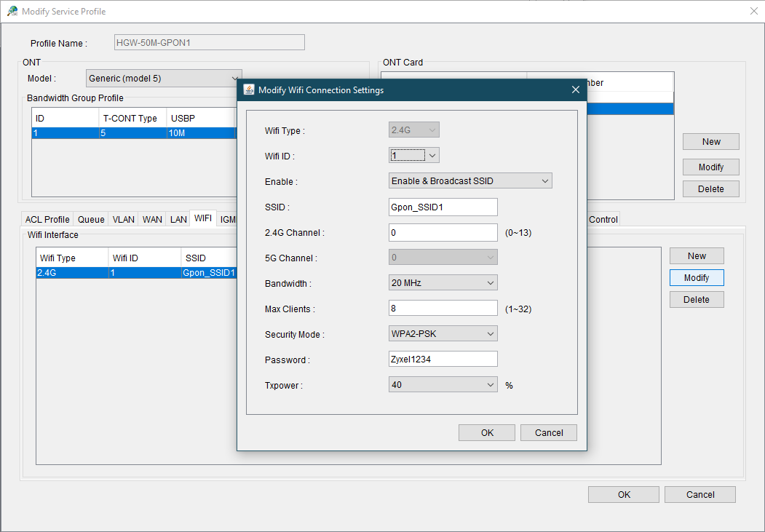
Task: Close the Modify Service Profile window
Action: point(754,11)
